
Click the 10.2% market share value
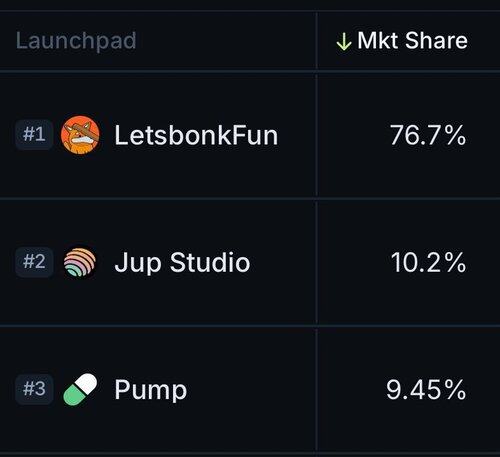[428, 263]
